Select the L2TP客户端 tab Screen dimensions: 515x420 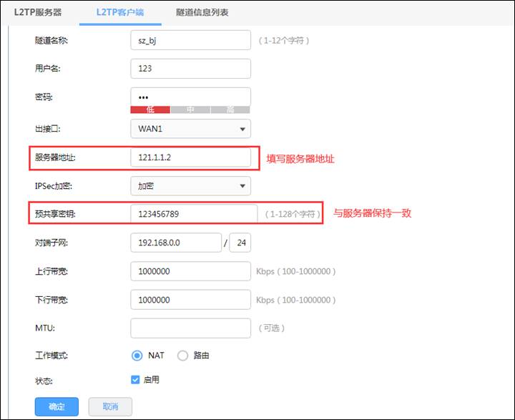[x=120, y=12]
